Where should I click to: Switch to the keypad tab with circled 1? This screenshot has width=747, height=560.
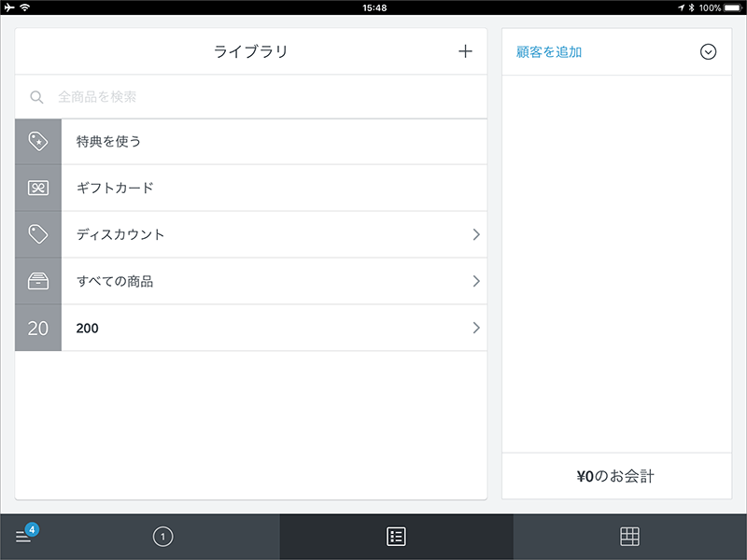coord(163,537)
